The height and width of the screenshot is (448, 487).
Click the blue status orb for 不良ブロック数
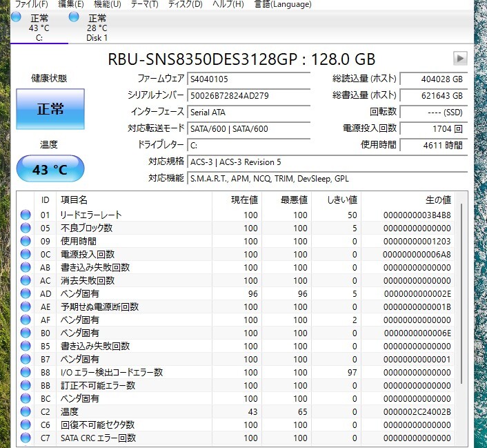click(26, 228)
